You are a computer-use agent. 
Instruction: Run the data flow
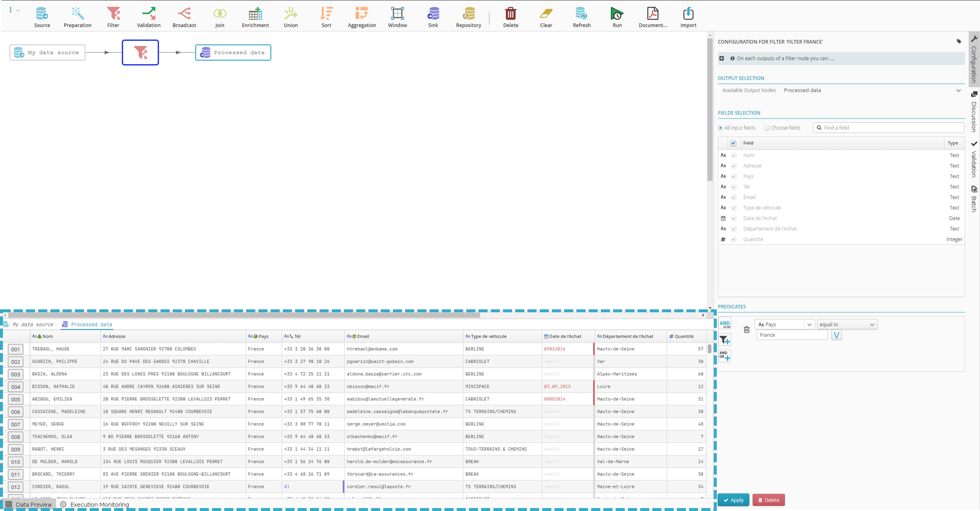[617, 17]
